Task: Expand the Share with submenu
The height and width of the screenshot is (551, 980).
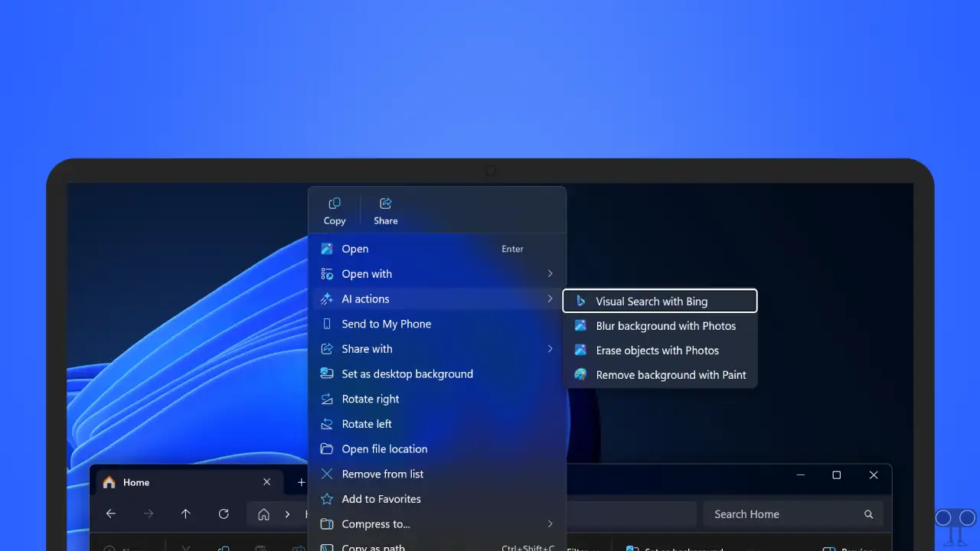Action: [367, 348]
